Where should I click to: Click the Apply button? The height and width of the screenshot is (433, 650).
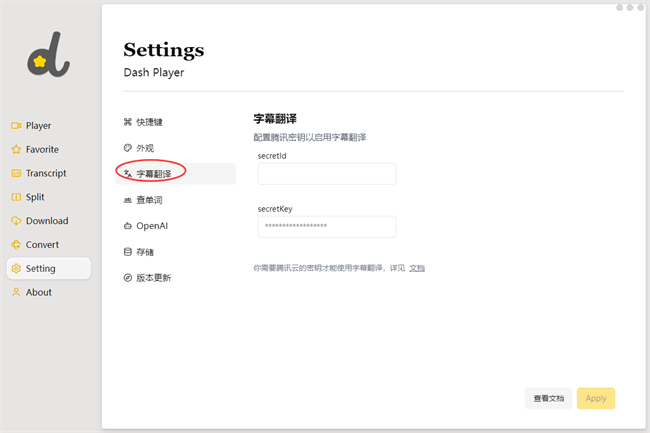click(x=596, y=398)
